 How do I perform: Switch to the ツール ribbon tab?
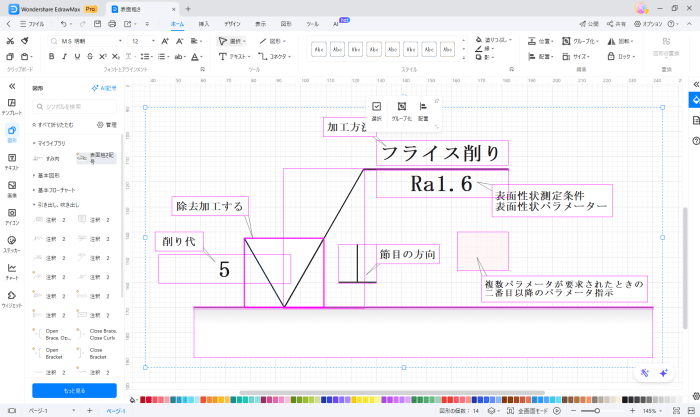312,24
